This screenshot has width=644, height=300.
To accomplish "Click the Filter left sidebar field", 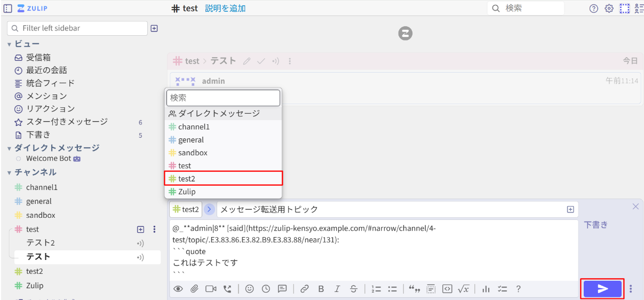I will (77, 28).
